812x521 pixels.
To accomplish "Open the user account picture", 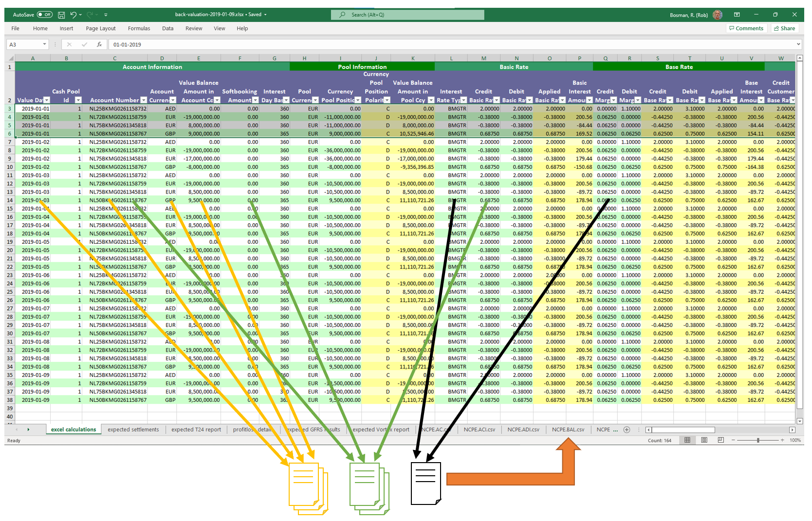I will 717,15.
